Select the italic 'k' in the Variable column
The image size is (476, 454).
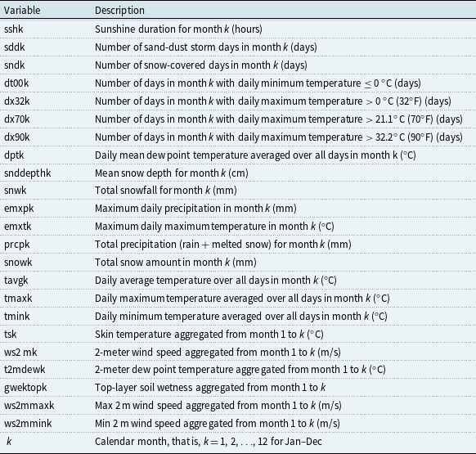[9, 441]
